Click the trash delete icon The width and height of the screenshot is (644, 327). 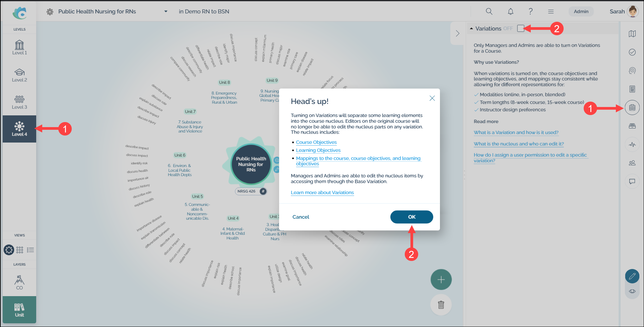(x=441, y=305)
